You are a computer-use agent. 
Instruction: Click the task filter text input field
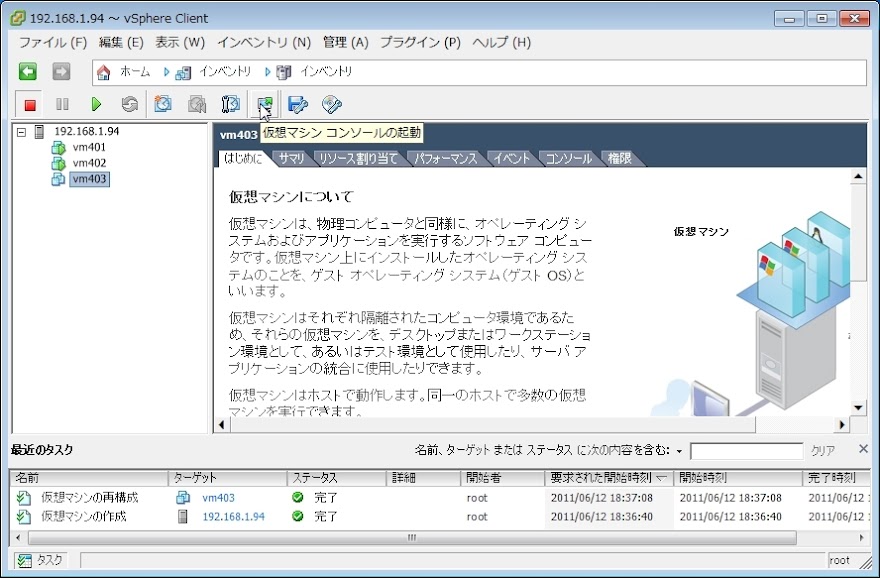click(x=746, y=451)
